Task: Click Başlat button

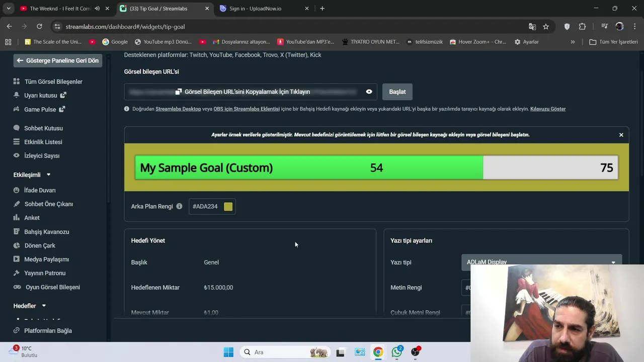Action: pyautogui.click(x=397, y=92)
